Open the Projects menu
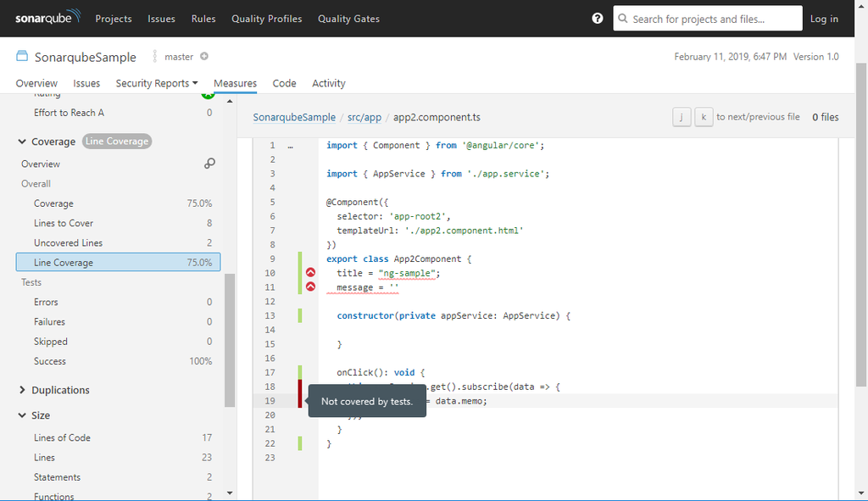 pos(114,19)
